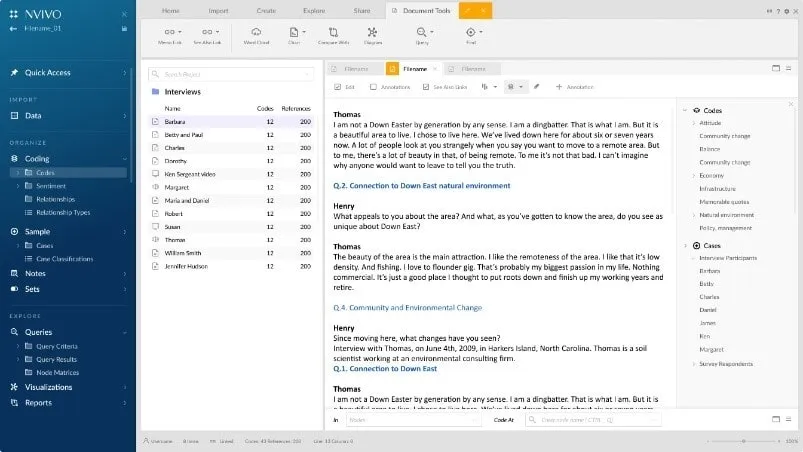Go back using the sidebar arrow
Viewport: 803px width, 452px height.
click(13, 29)
